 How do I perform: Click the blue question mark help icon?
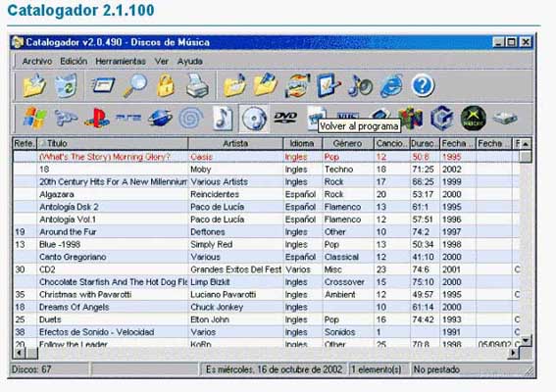(x=423, y=85)
